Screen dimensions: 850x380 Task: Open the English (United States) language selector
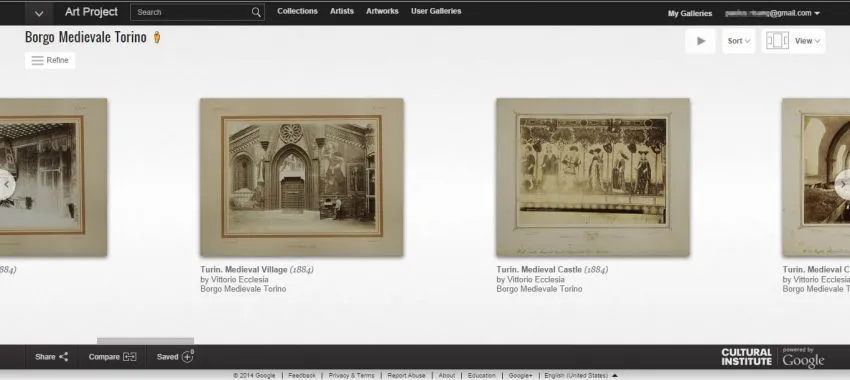581,375
